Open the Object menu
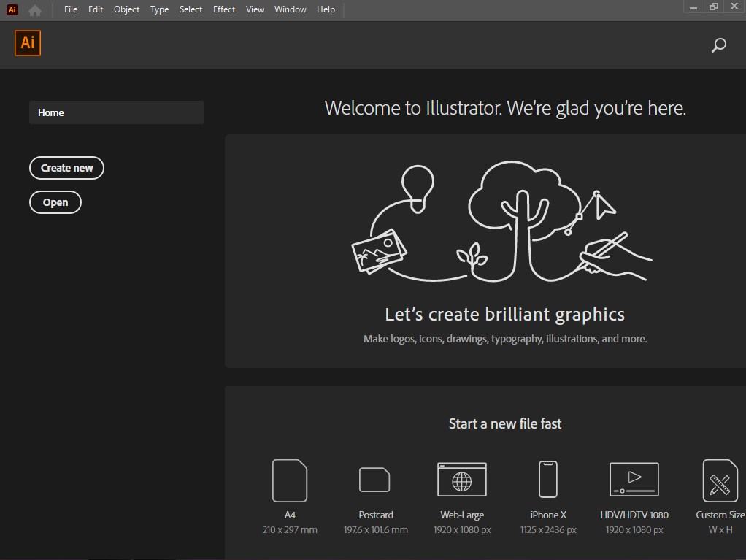Image resolution: width=746 pixels, height=560 pixels. click(x=126, y=9)
